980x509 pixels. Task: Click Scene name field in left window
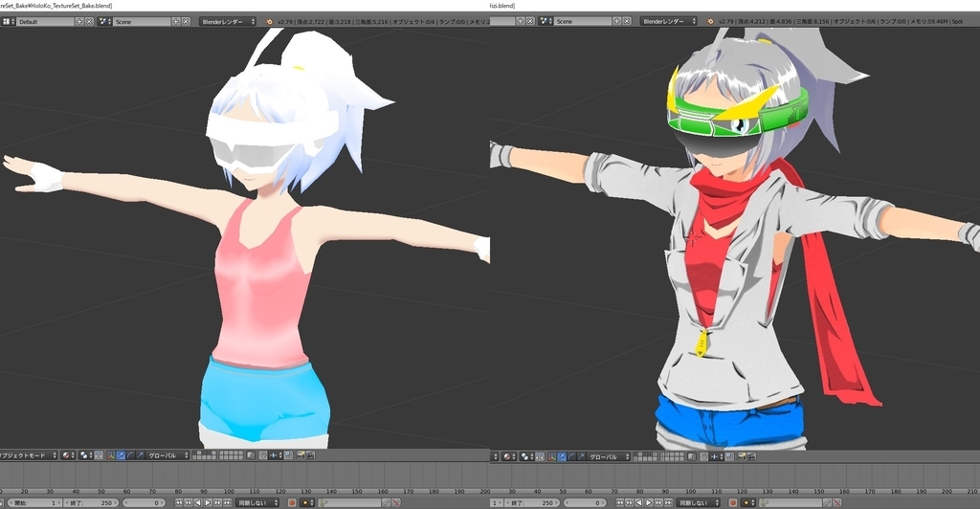point(142,21)
